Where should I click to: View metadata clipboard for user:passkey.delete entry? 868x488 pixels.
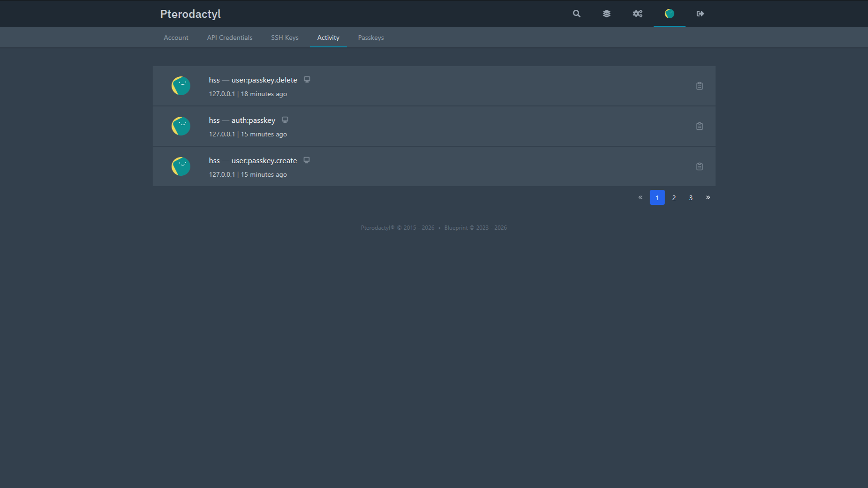(x=699, y=86)
